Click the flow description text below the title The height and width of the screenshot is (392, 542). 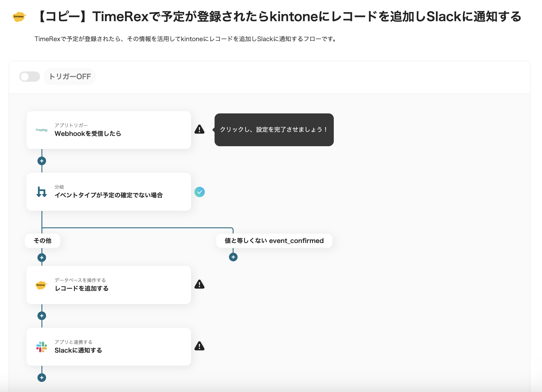pyautogui.click(x=186, y=39)
